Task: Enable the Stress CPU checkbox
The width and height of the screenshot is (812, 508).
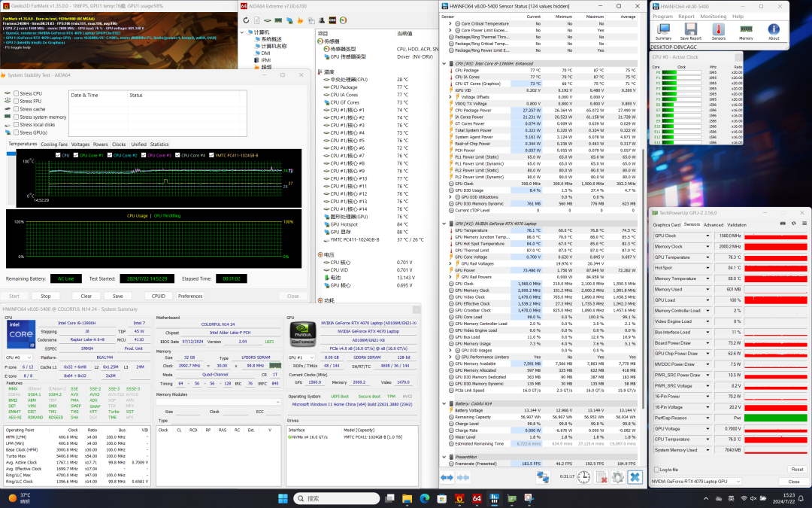Action: click(17, 93)
